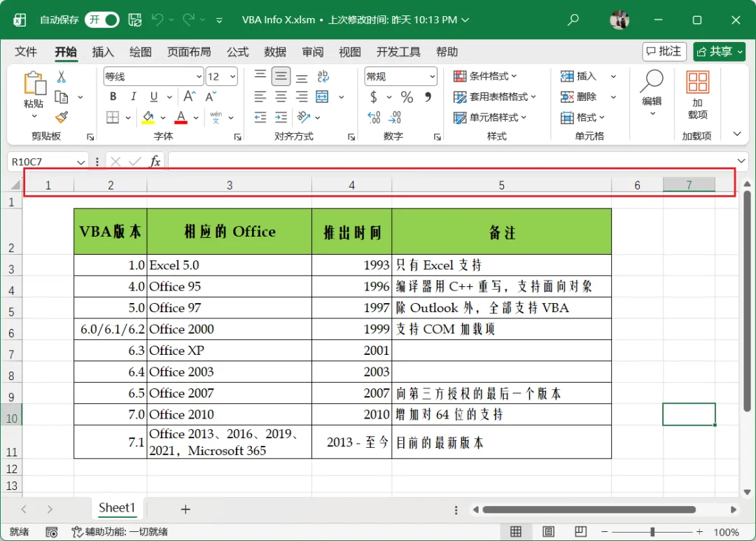Screen dimensions: 756x541
Task: Click the wén phonetic guide icon
Action: point(216,117)
